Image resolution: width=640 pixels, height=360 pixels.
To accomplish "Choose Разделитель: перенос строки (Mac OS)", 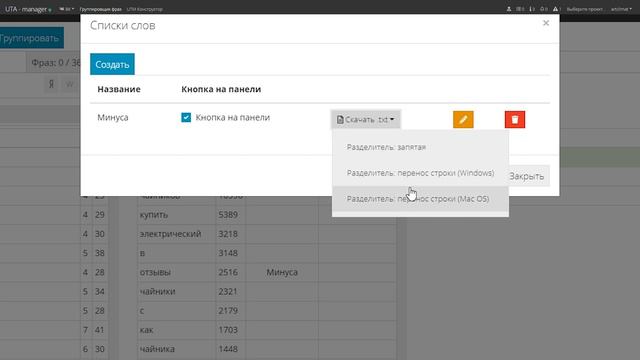I will pos(420,199).
